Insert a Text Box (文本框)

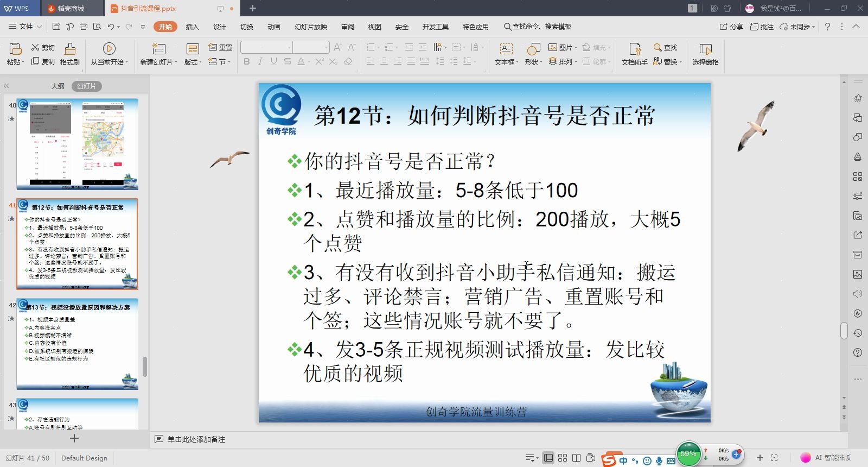coord(506,54)
